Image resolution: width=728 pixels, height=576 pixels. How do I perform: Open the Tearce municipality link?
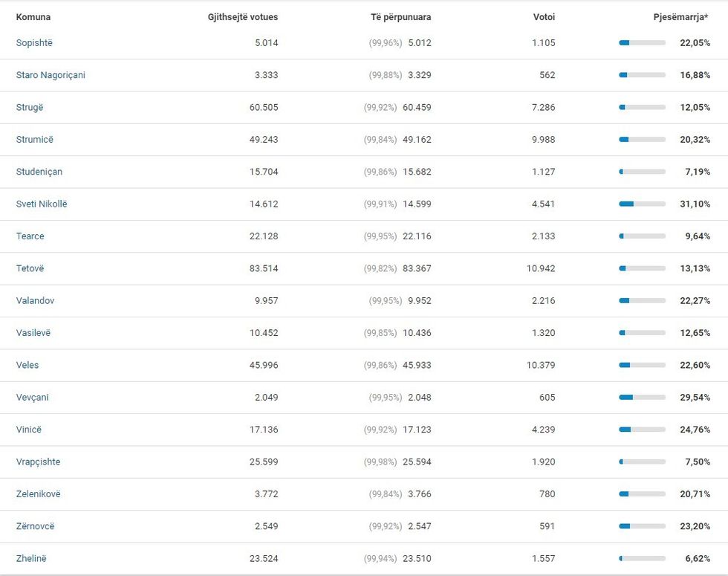click(x=30, y=236)
